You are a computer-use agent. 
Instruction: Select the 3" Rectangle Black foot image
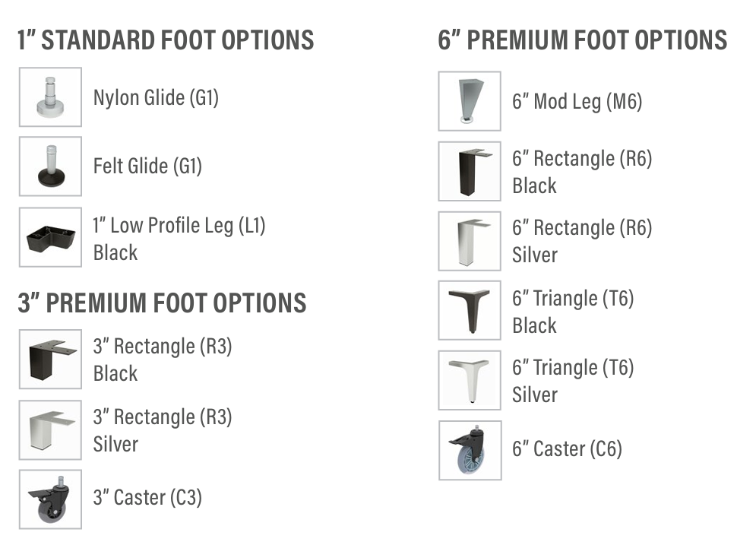pyautogui.click(x=50, y=360)
